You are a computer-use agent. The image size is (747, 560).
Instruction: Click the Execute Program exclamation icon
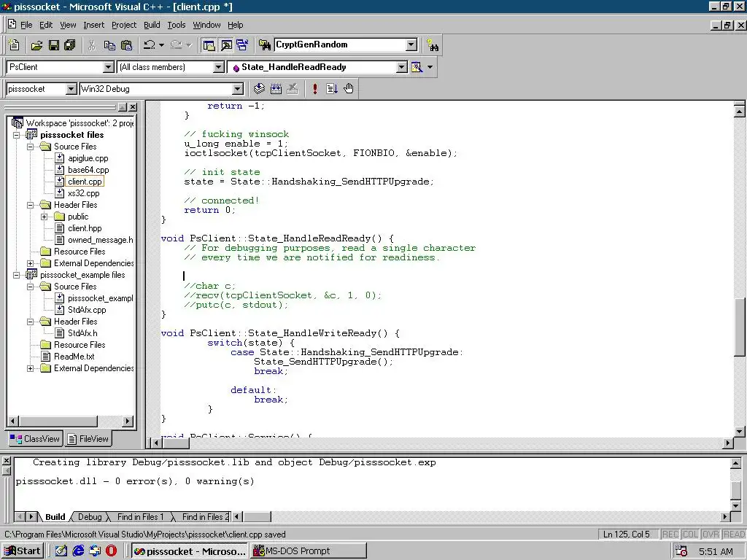(x=315, y=88)
